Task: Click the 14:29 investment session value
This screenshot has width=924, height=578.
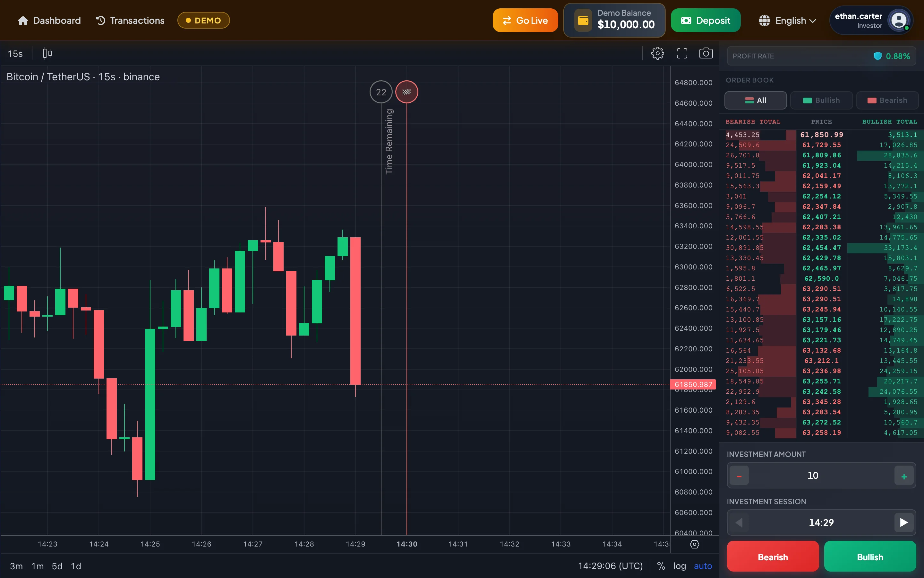Action: [x=821, y=522]
